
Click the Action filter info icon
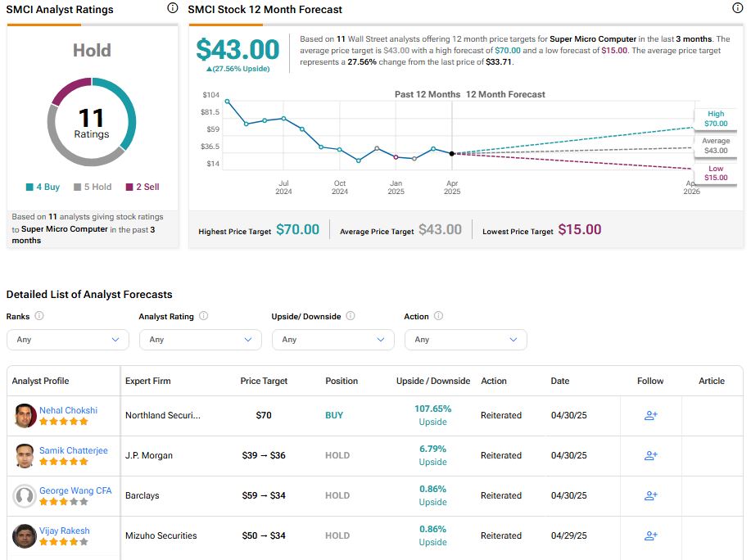coord(438,316)
